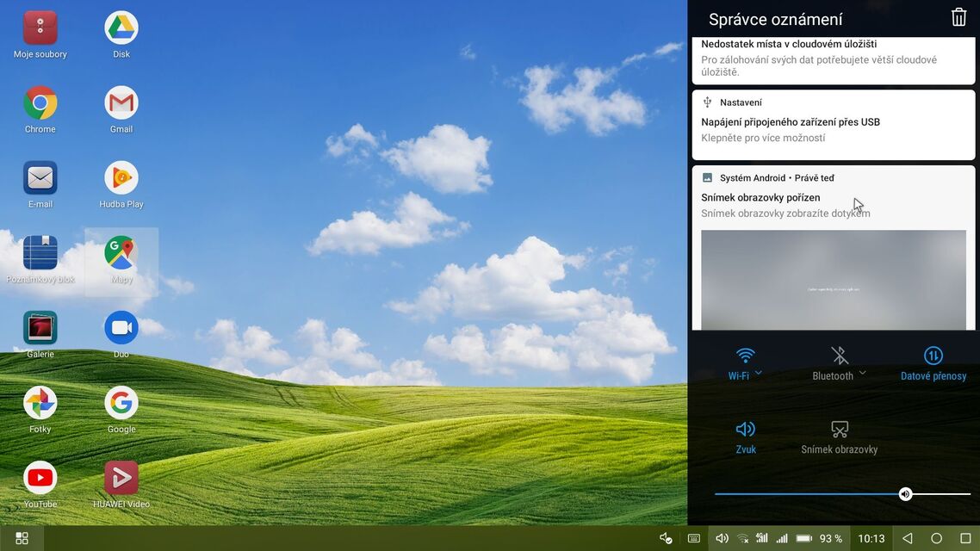This screenshot has width=980, height=551.
Task: Clear all notifications with trash icon
Action: coord(958,18)
